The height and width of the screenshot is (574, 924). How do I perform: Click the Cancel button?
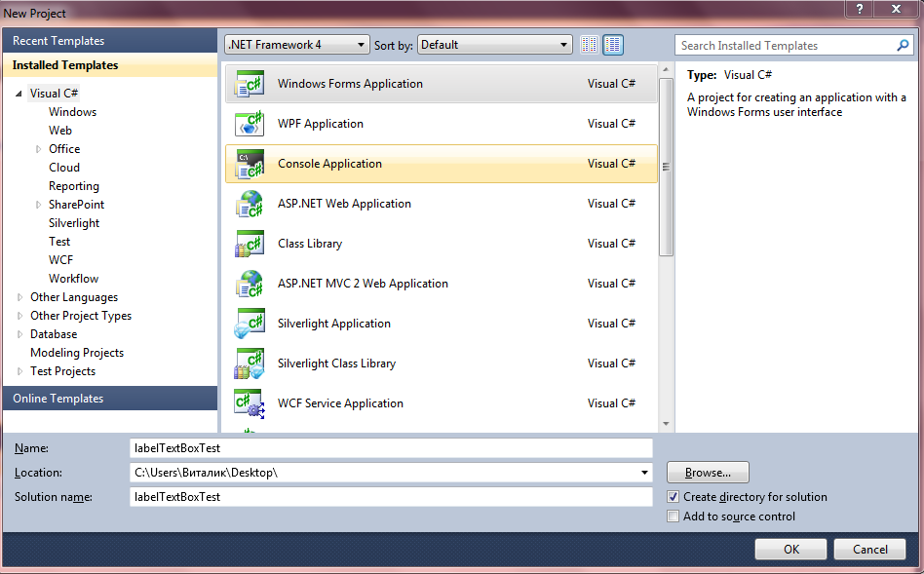869,550
